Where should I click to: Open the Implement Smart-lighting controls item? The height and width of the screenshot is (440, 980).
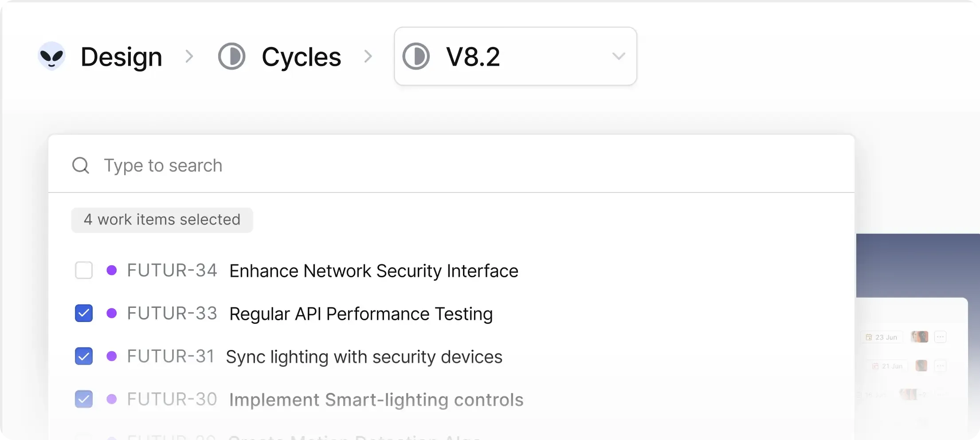(x=376, y=399)
